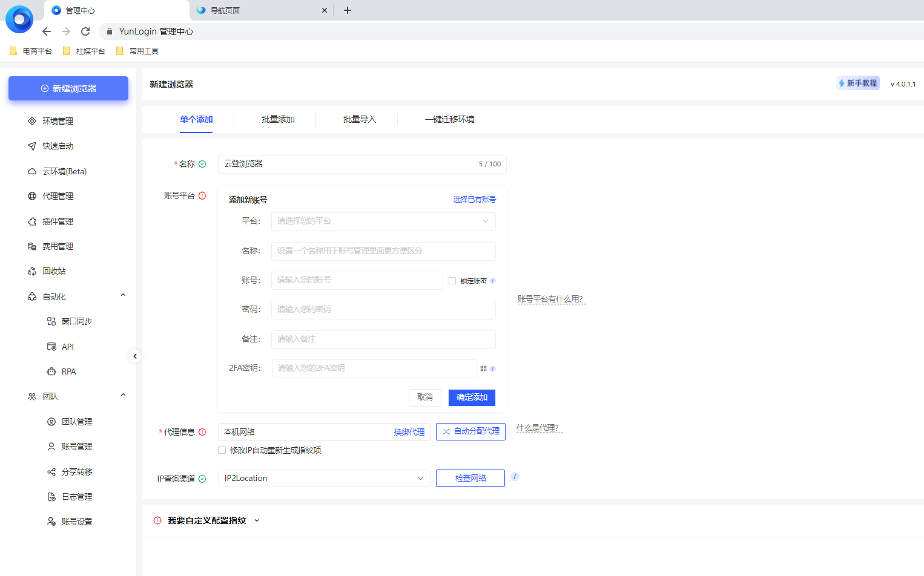Open the 回收站 recycle bin
The width and height of the screenshot is (924, 576).
point(54,270)
